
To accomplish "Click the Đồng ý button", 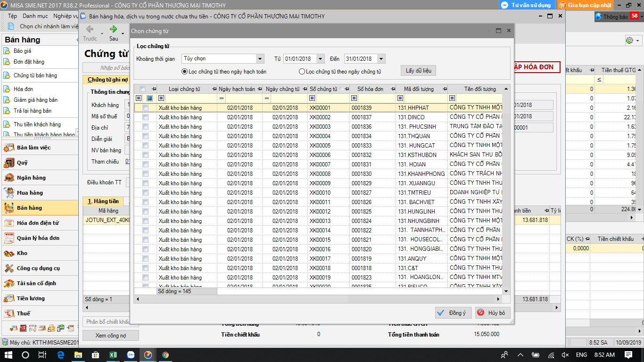I will coord(453,313).
